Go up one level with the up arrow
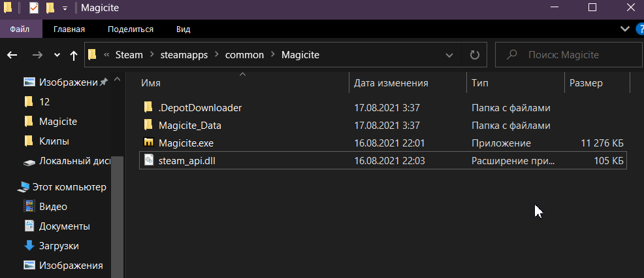The width and height of the screenshot is (644, 278). (74, 55)
